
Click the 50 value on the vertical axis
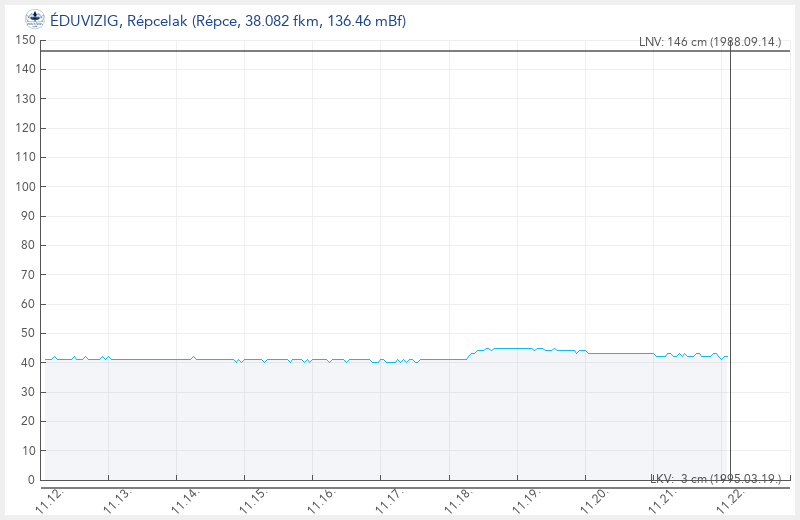pyautogui.click(x=28, y=333)
